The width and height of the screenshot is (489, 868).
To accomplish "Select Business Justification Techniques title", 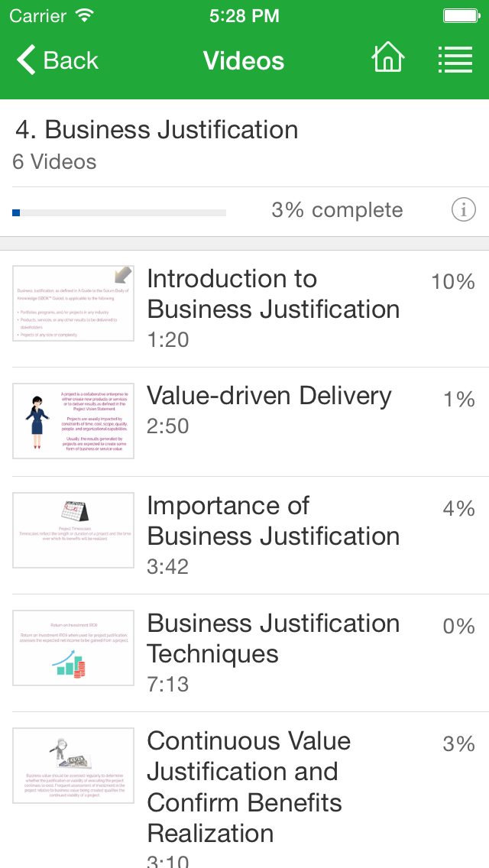I will point(273,638).
